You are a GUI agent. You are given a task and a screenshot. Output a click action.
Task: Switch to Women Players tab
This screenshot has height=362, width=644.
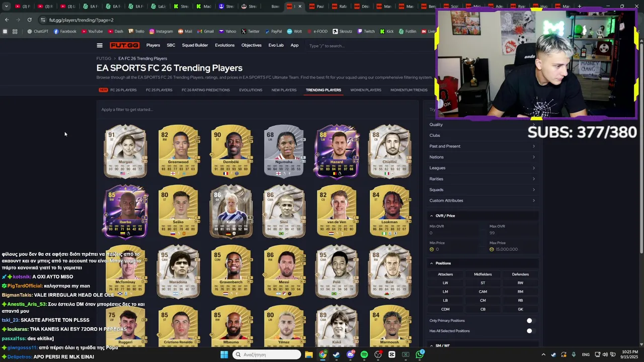click(x=366, y=90)
